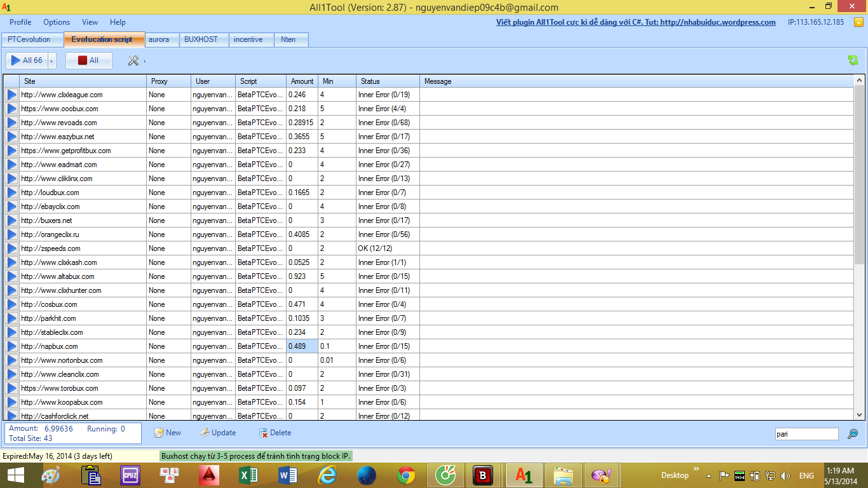Run the clixleague.com site row
Image resolution: width=868 pixels, height=488 pixels.
click(x=11, y=95)
